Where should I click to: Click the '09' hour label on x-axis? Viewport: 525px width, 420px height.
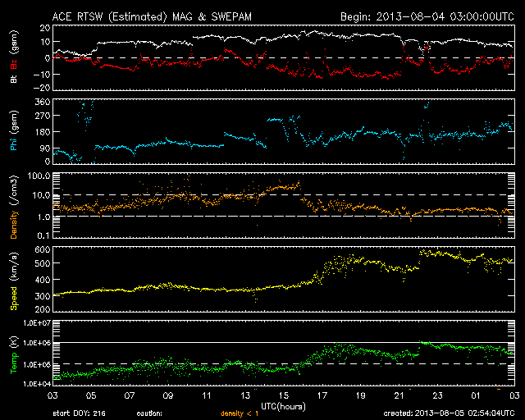pyautogui.click(x=168, y=396)
